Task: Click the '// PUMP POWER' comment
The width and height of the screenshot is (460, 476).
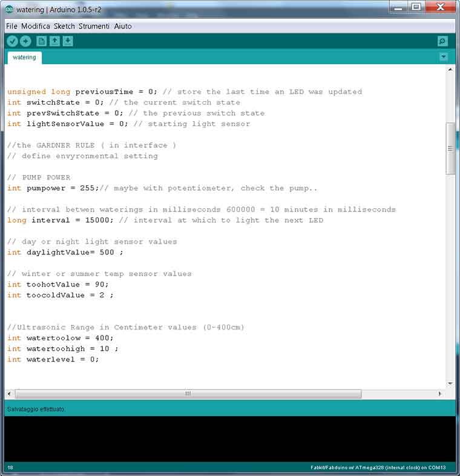Action: (39, 177)
